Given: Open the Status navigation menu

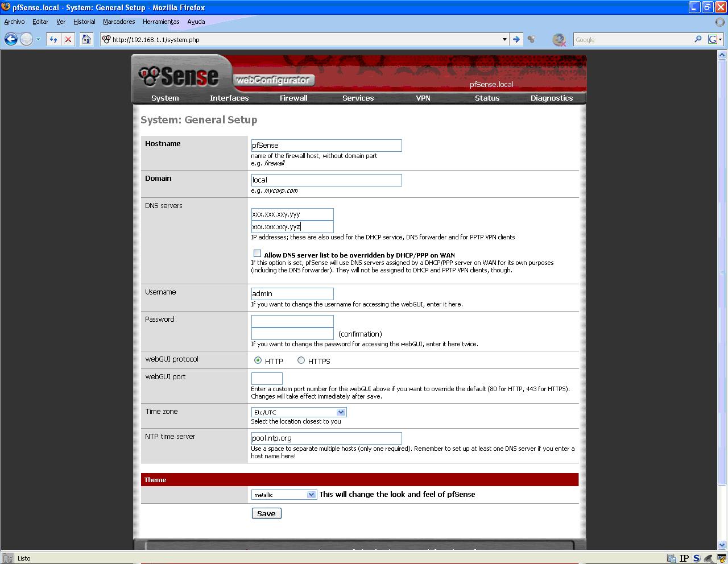Looking at the screenshot, I should pyautogui.click(x=487, y=98).
